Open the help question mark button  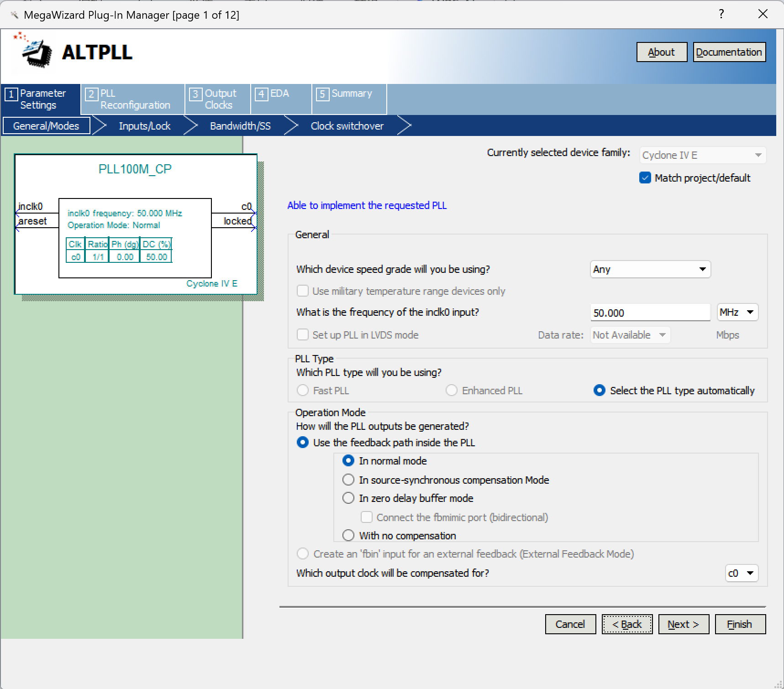[x=721, y=14]
